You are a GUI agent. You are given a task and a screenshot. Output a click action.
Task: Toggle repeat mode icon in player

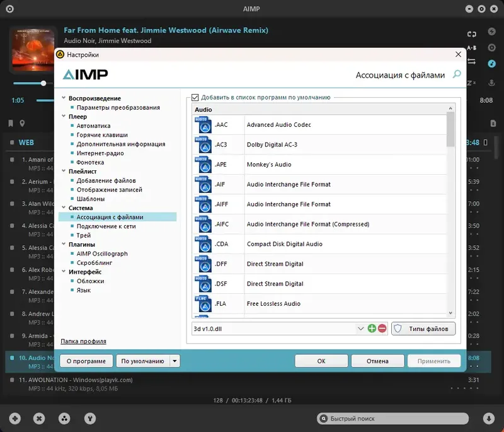pos(471,34)
